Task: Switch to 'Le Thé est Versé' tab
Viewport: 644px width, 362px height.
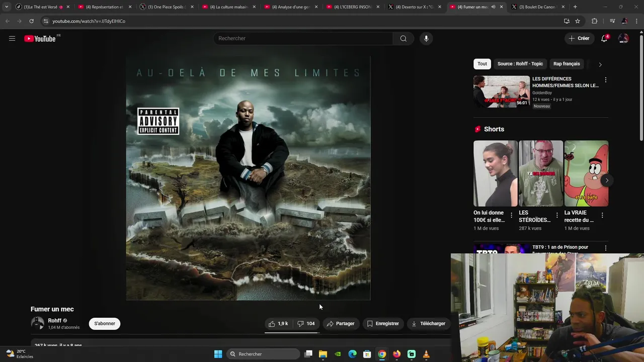Action: [x=42, y=7]
